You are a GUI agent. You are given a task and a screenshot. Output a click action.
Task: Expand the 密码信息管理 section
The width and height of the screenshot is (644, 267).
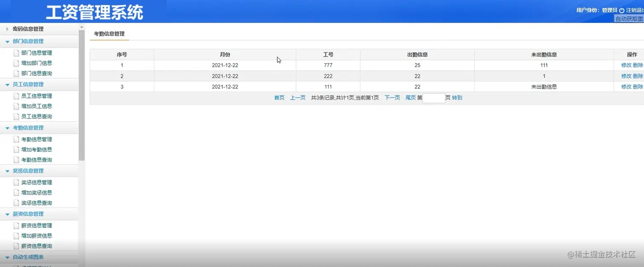tap(7, 29)
